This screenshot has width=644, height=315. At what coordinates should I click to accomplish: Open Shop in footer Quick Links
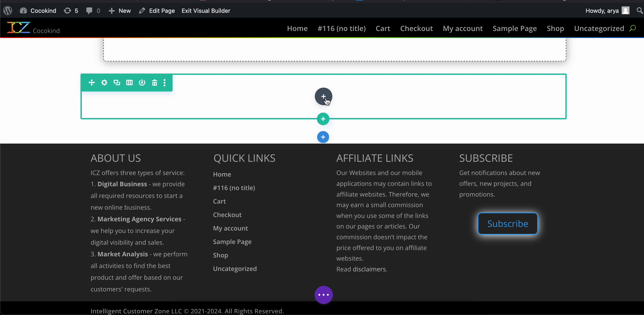pyautogui.click(x=220, y=255)
